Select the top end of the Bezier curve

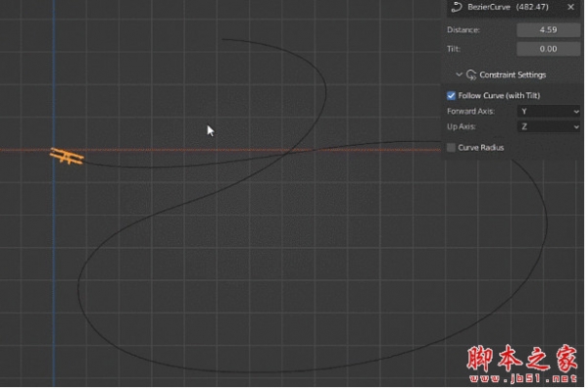tap(222, 39)
